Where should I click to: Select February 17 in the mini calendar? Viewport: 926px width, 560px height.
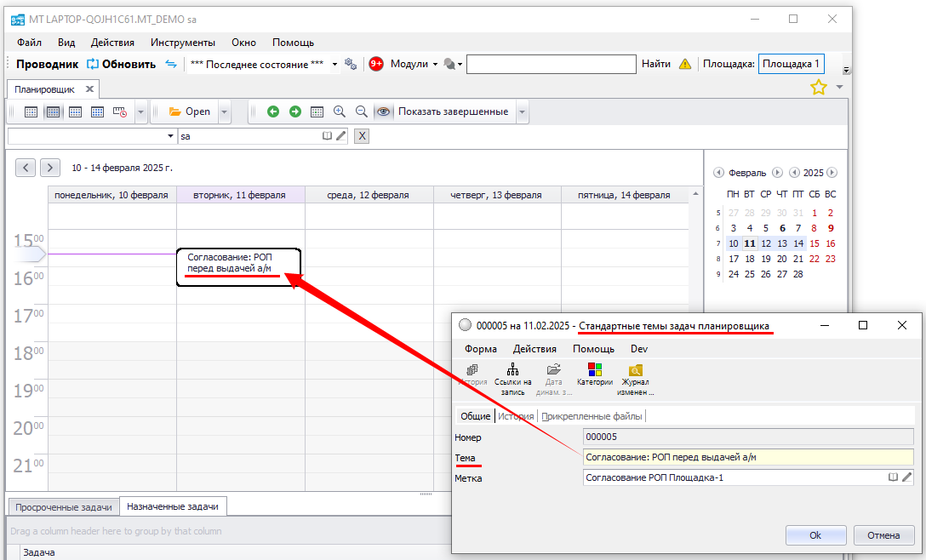[x=733, y=259]
